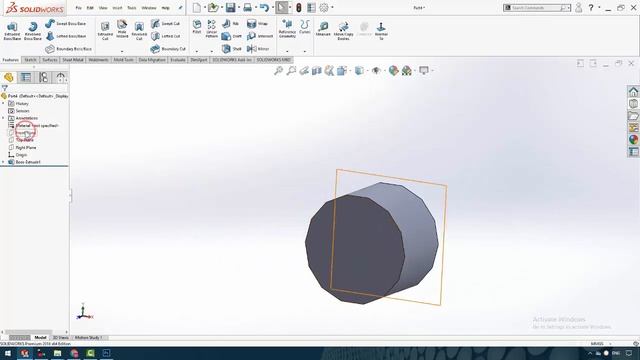The image size is (640, 360).
Task: Toggle the Hide/Show Items eye icon
Action: (x=376, y=71)
